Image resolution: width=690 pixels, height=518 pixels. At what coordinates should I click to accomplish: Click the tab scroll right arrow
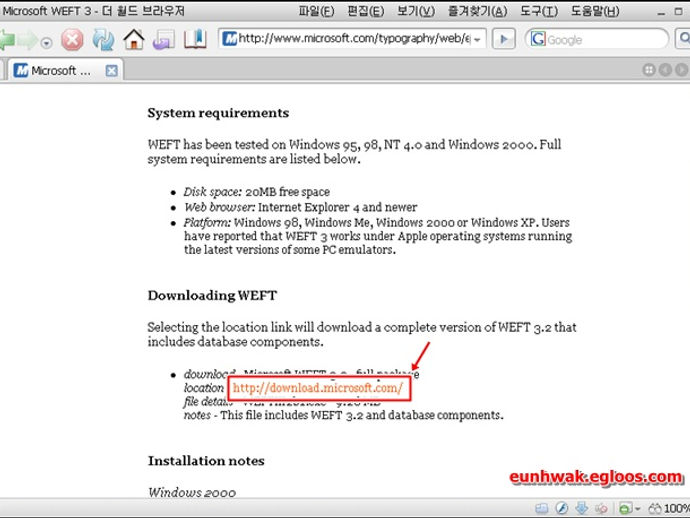click(682, 70)
